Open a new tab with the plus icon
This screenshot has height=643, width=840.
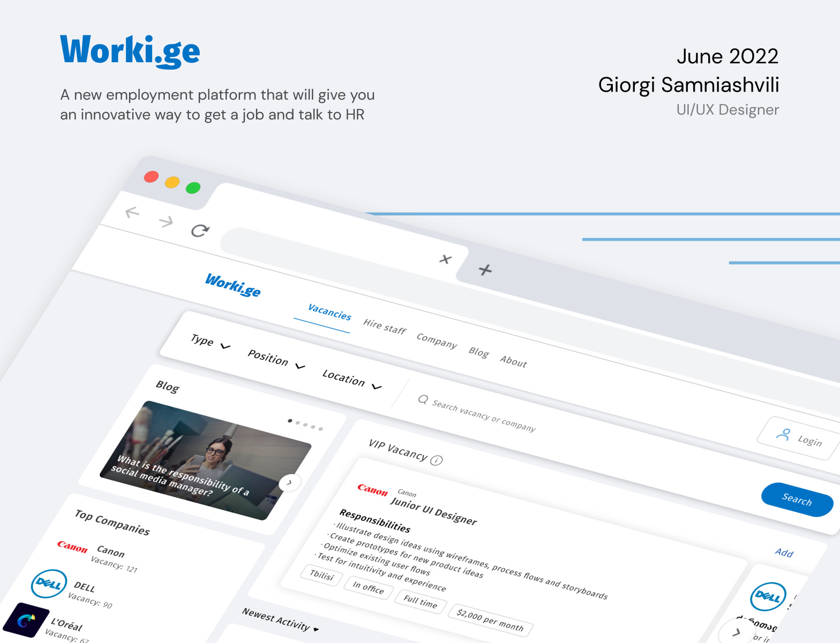click(x=485, y=270)
